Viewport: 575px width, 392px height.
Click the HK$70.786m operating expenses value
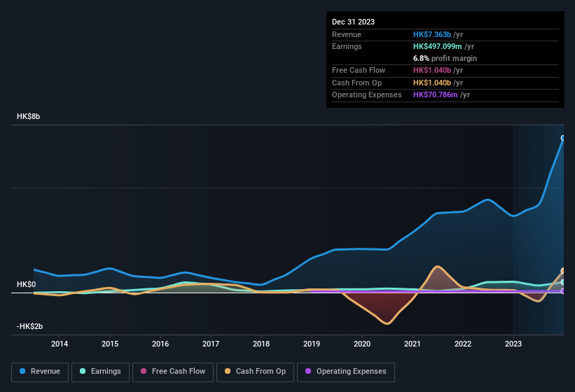click(436, 94)
